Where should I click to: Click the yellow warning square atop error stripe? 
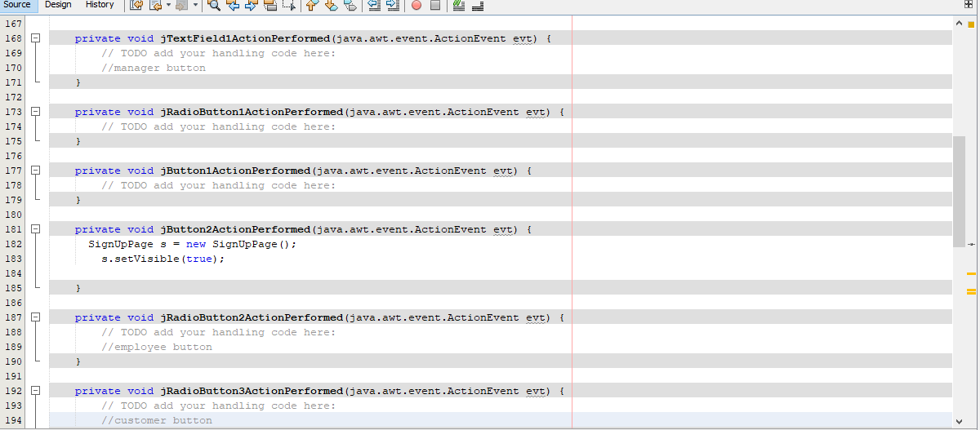point(971,24)
